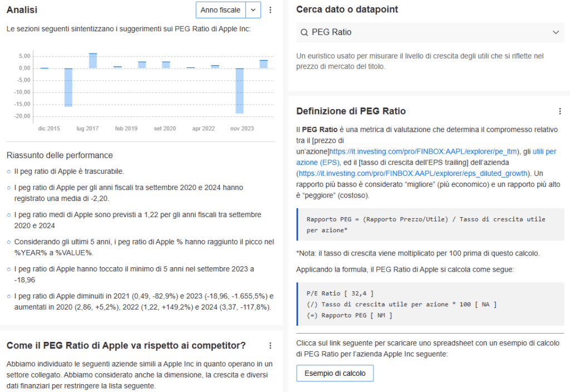Click the '*Nota: il tasso di crescita' note
This screenshot has height=392, width=570.
(417, 253)
